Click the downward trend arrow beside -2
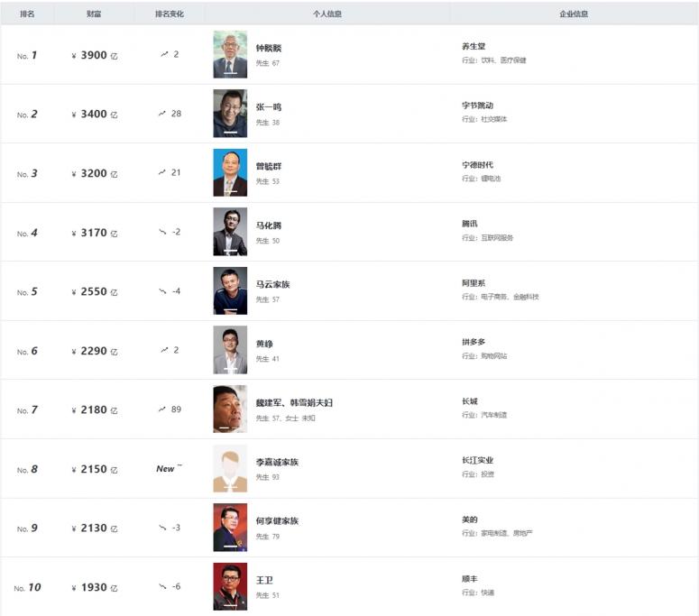This screenshot has width=699, height=616. click(x=162, y=232)
